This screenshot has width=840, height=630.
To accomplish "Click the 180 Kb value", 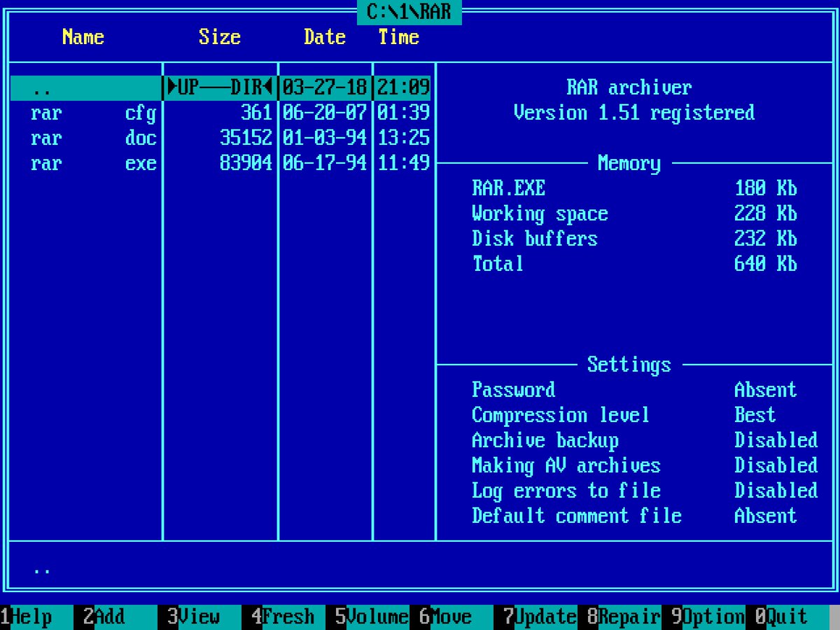I will (766, 188).
